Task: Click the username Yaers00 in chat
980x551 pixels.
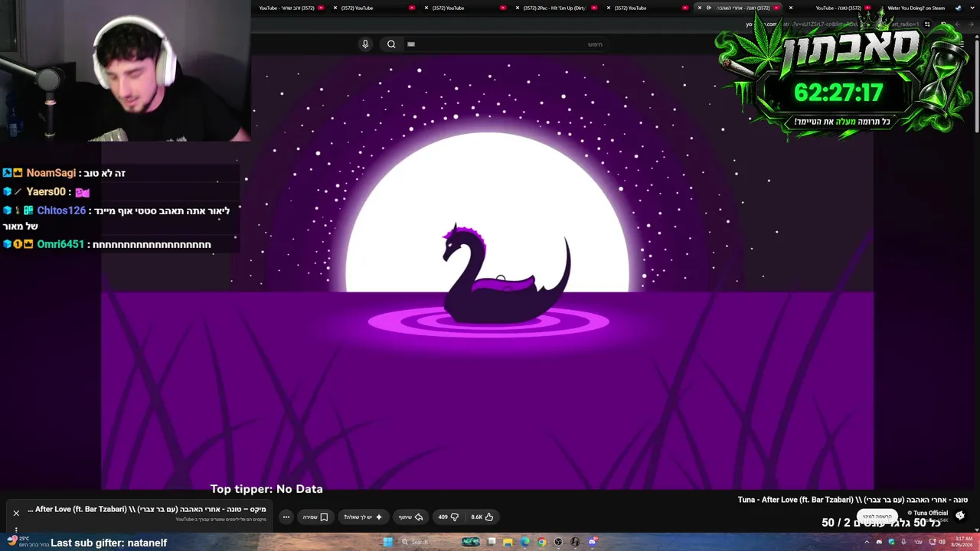Action: (46, 192)
